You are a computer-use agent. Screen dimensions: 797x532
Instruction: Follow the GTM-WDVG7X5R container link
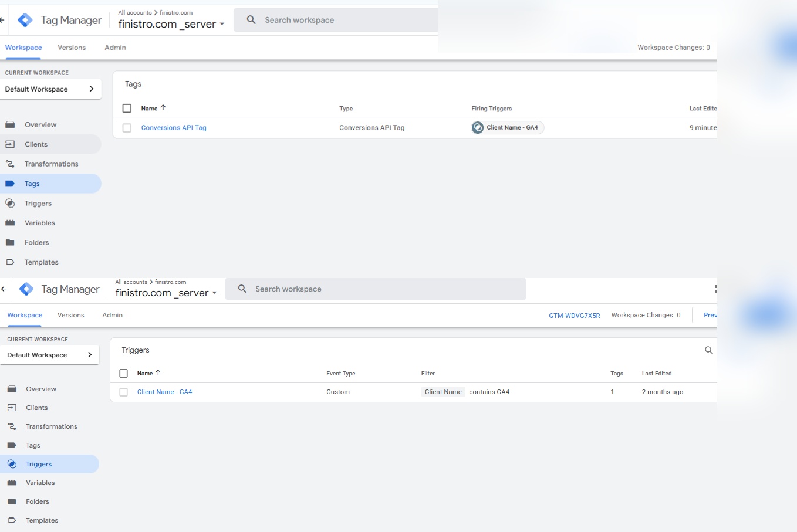tap(574, 315)
